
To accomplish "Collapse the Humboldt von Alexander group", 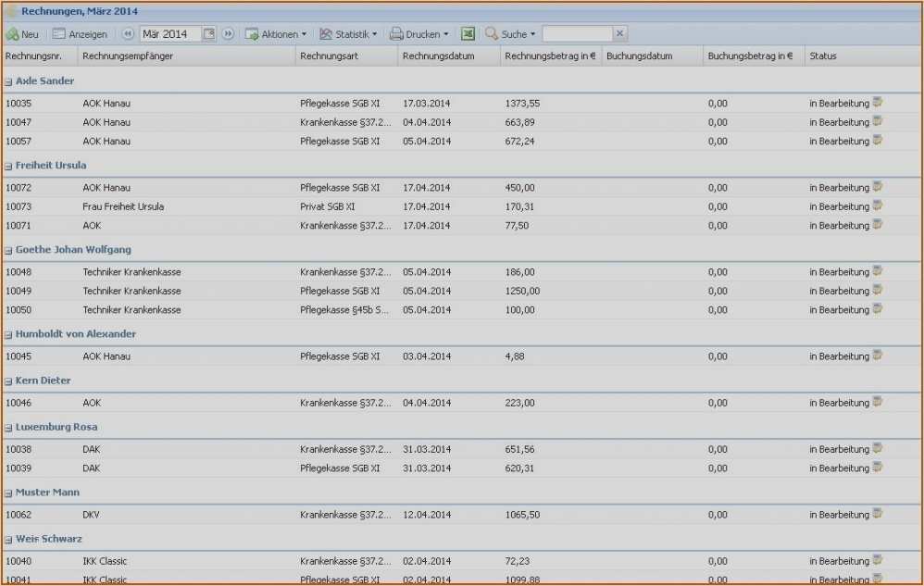I will coord(8,334).
